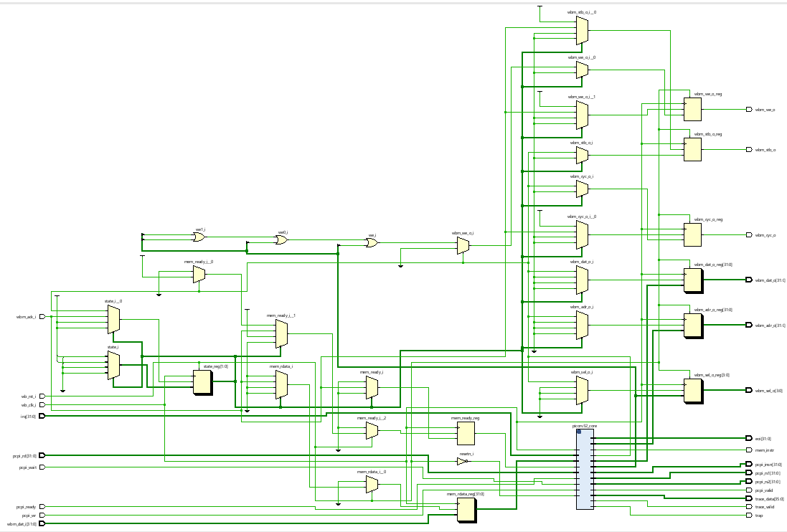Select the eoi[31:0] output port
The height and width of the screenshot is (532, 787).
tap(750, 438)
